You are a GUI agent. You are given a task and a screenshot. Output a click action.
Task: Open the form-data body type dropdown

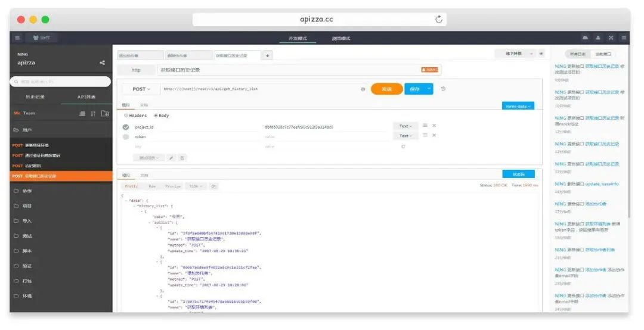point(518,106)
